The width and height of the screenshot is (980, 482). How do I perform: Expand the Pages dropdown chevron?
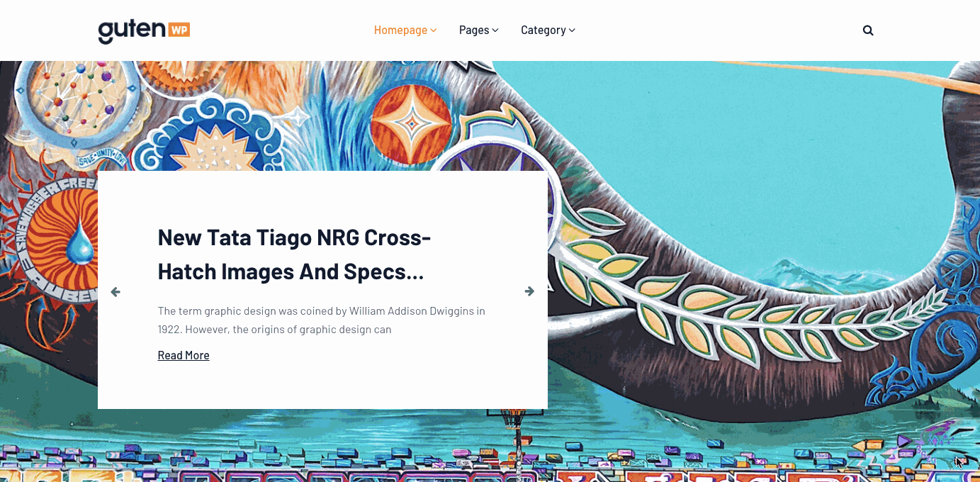click(495, 30)
